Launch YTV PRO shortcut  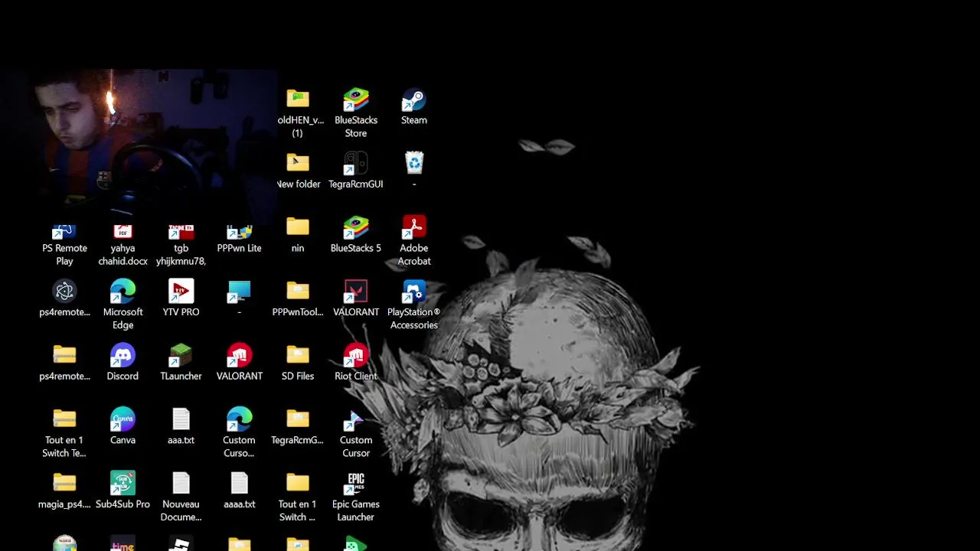pos(181,298)
